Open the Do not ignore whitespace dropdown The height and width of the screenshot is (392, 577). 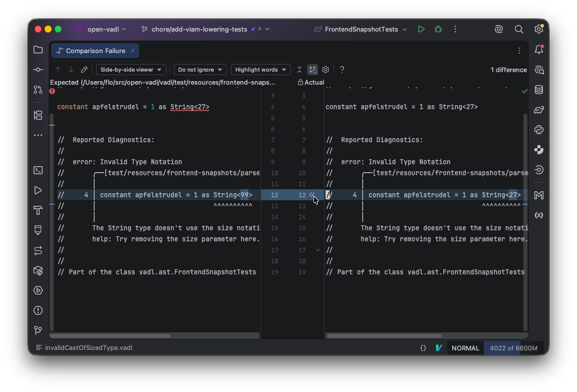pos(200,70)
